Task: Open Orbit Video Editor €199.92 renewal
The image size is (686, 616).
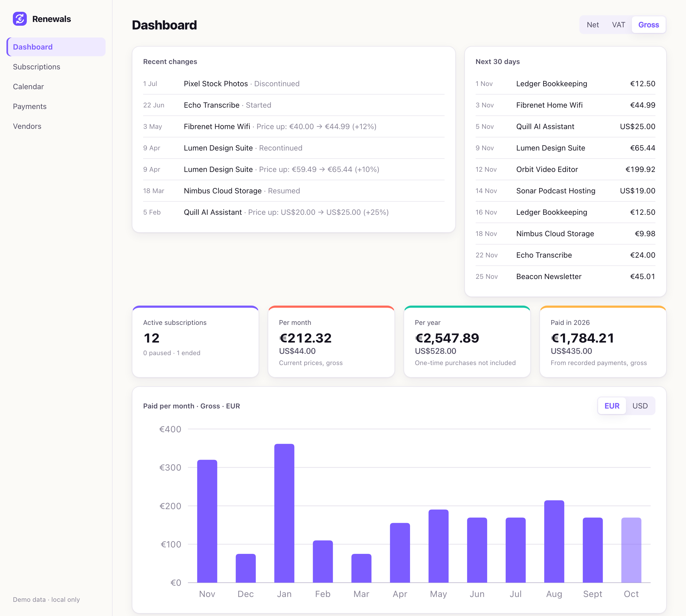Action: click(x=565, y=170)
